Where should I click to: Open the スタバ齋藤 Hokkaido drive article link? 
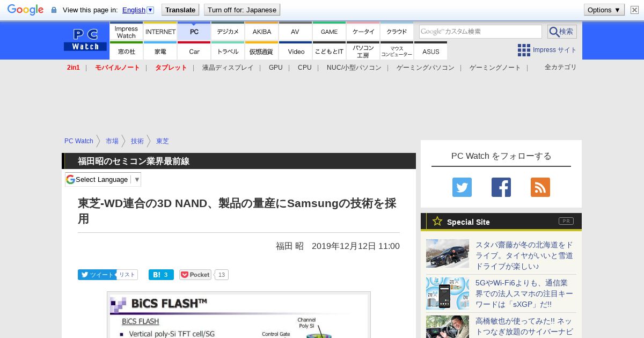(524, 255)
